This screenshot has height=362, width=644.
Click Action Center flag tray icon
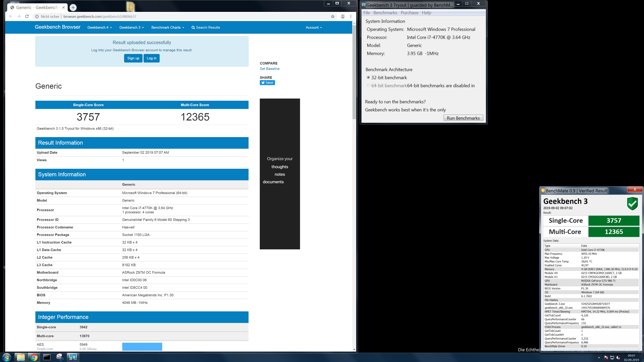pos(606,357)
